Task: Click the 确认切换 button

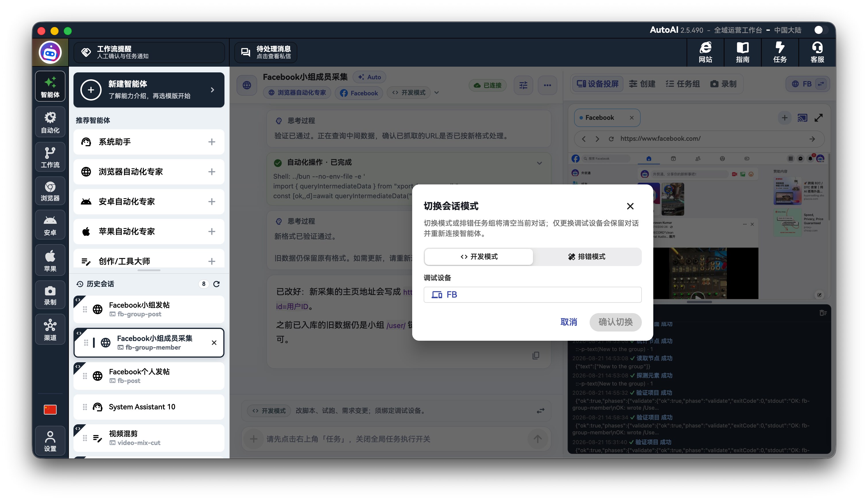Action: [x=615, y=322]
